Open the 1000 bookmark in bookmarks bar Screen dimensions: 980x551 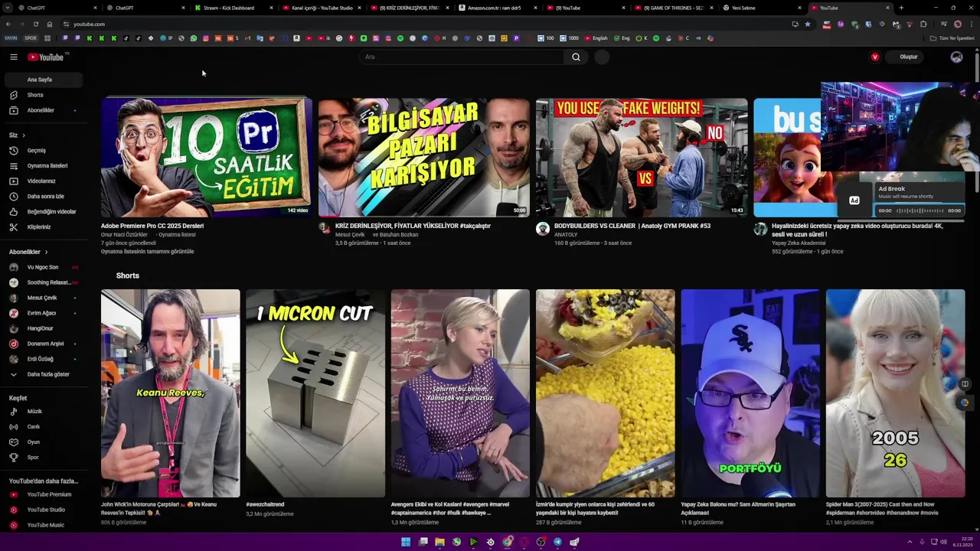pyautogui.click(x=570, y=38)
